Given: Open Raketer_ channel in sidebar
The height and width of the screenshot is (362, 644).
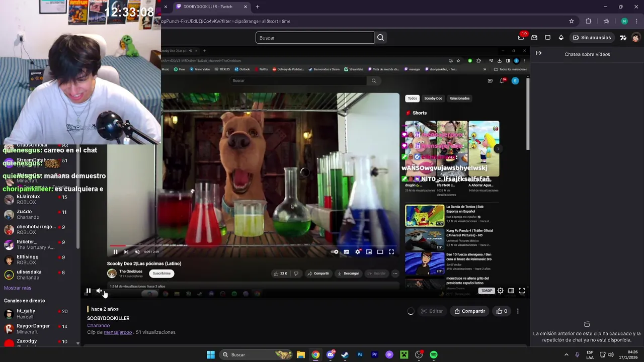Looking at the screenshot, I should coord(40,245).
